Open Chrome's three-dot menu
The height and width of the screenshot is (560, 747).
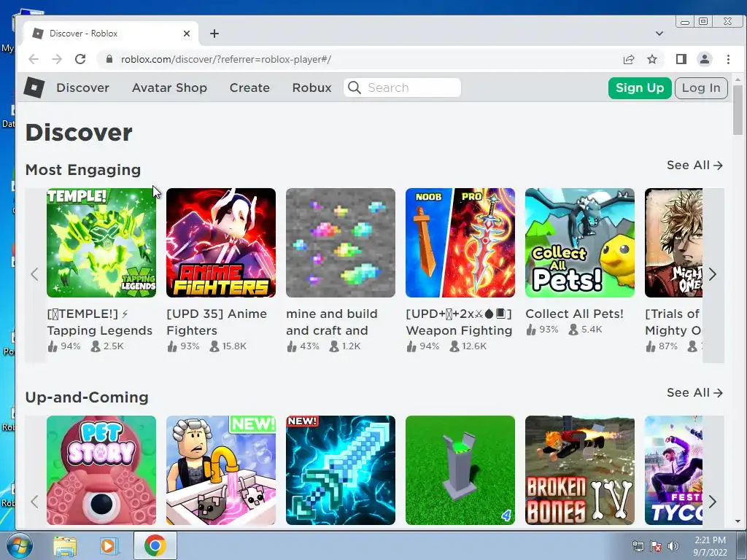tap(729, 59)
